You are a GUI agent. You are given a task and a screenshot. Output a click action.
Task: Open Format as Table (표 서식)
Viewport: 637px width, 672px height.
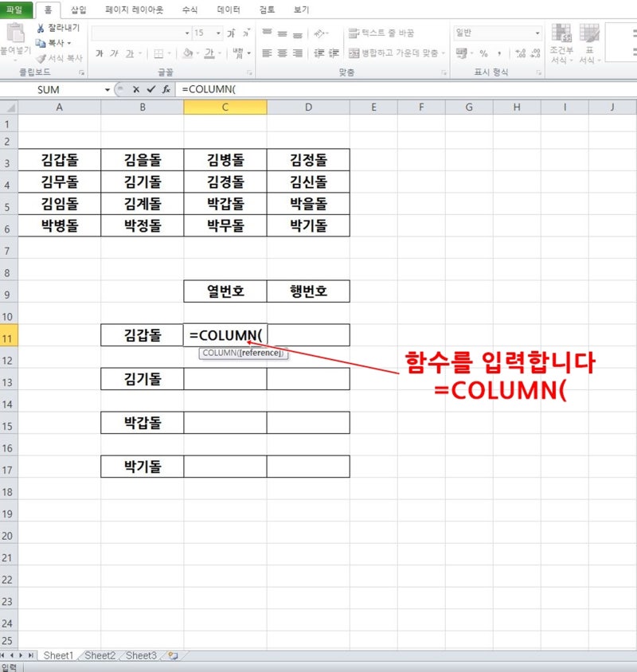click(x=589, y=43)
